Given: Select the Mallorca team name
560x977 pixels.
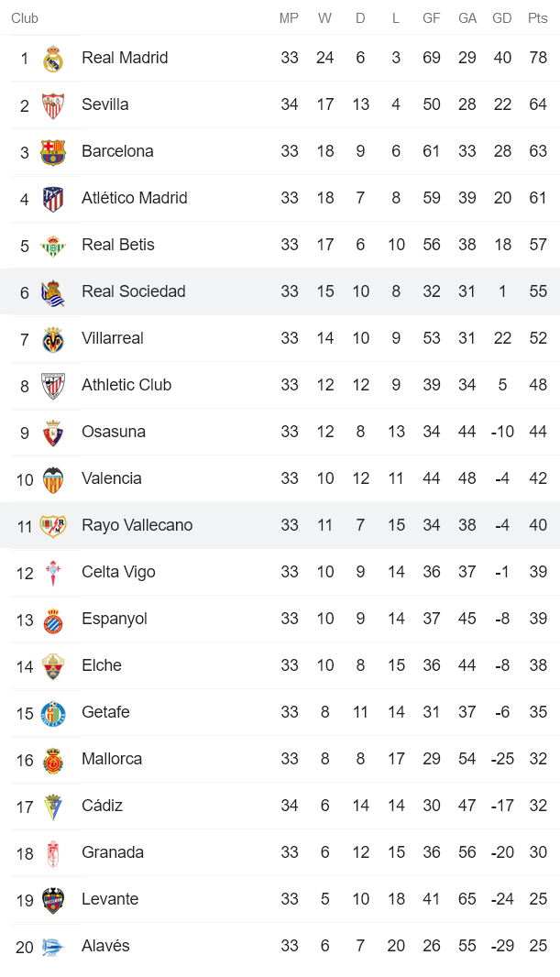Looking at the screenshot, I should [111, 758].
